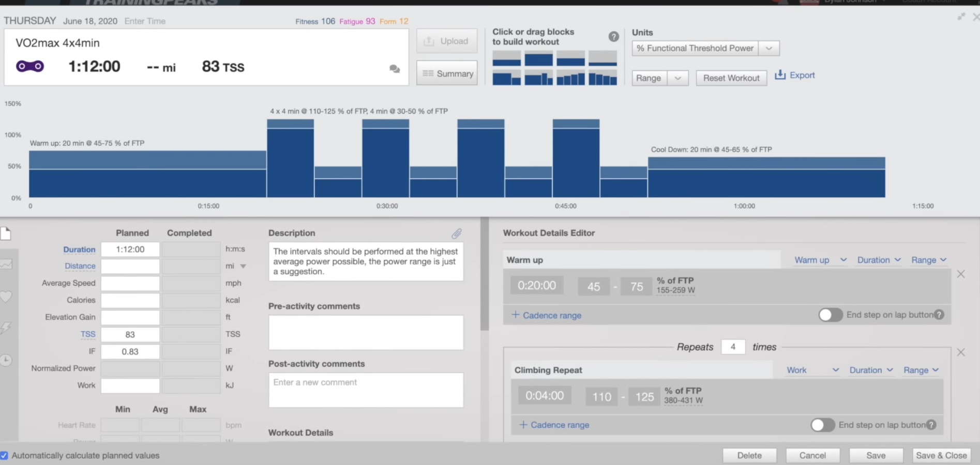
Task: Click the bike workout type icon
Action: coord(30,67)
